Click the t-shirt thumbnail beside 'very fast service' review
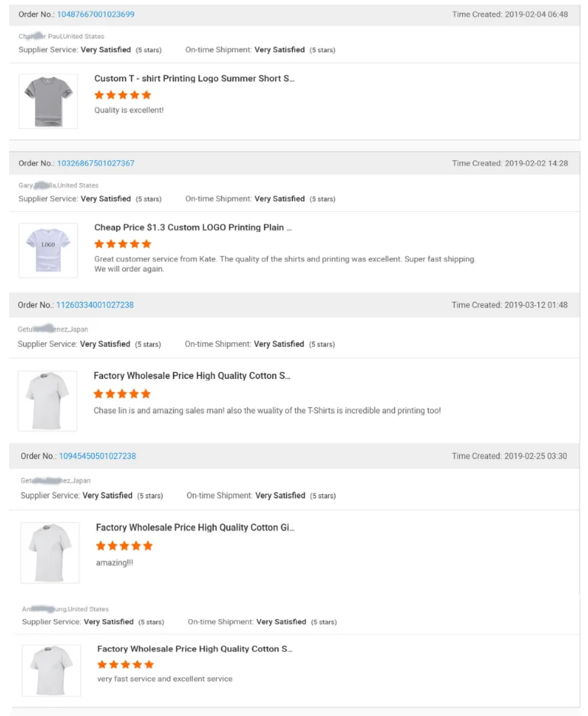 [x=51, y=670]
